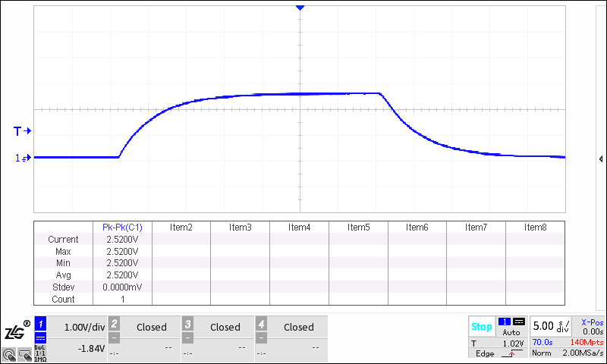Click the ZLG logo icon
The image size is (607, 364).
pyautogui.click(x=15, y=331)
